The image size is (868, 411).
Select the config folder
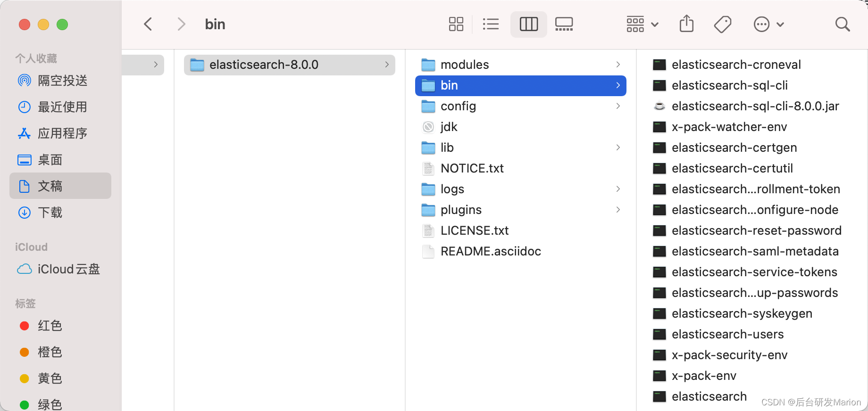click(x=521, y=106)
